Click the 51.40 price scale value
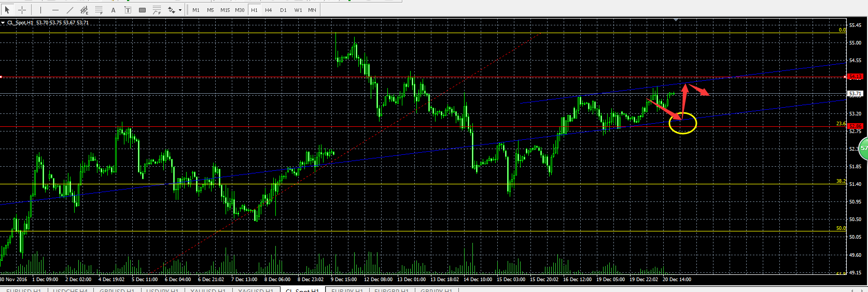The height and width of the screenshot is (292, 868). [x=855, y=184]
